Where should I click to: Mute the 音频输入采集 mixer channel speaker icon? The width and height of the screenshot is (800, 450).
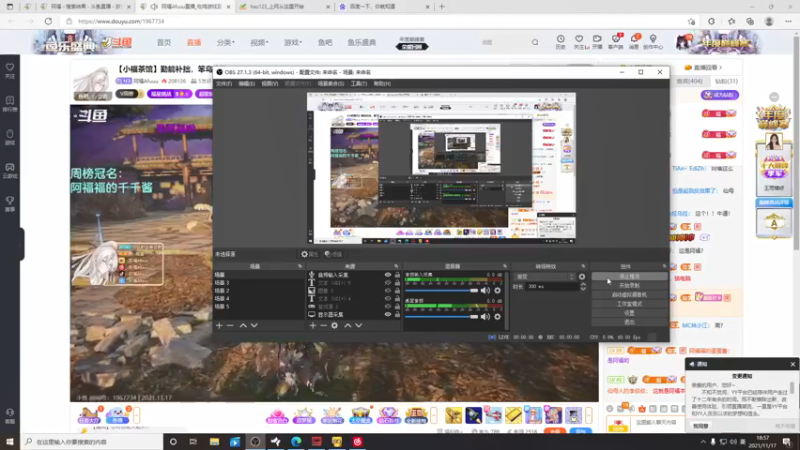(485, 291)
